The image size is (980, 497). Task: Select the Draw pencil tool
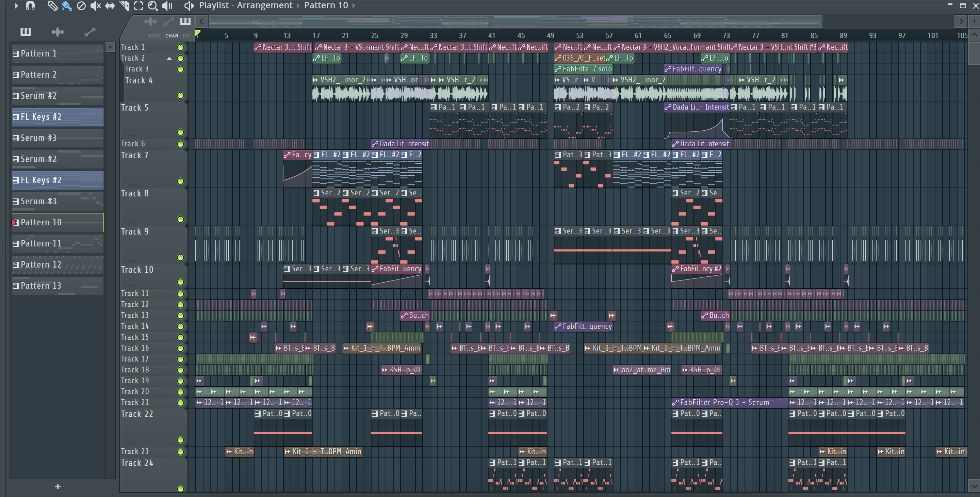coord(52,6)
